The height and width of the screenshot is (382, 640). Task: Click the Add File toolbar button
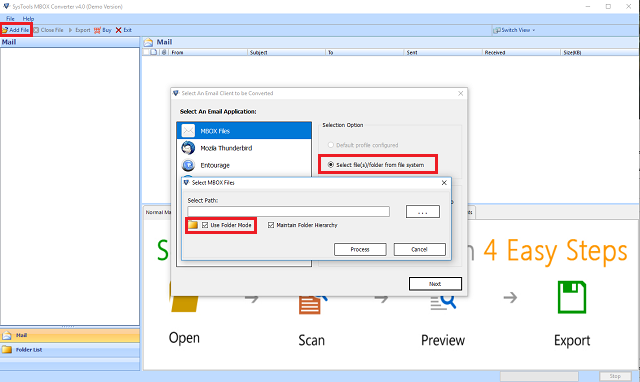[16, 30]
